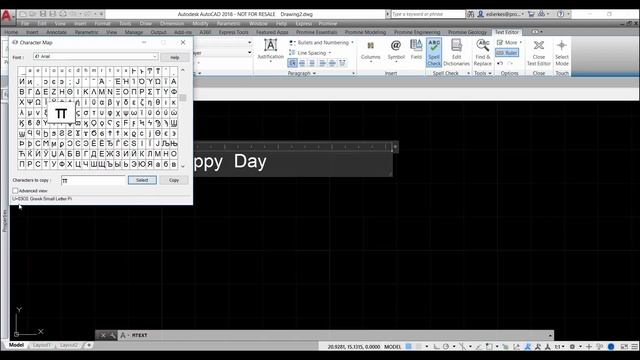This screenshot has width=640, height=360.
Task: Open status bar Customization menu icon
Action: coord(635,347)
